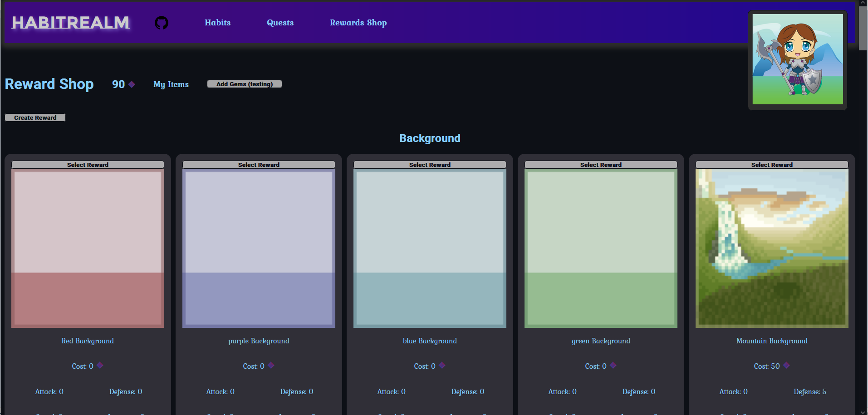Click the gem icon in purple Background cost
The height and width of the screenshot is (415, 868).
coord(271,365)
